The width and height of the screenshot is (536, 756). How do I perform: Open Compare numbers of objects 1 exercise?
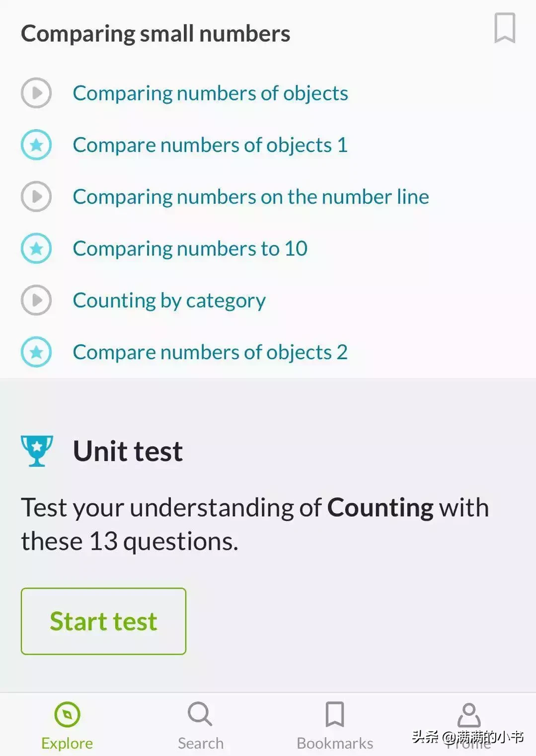coord(210,145)
